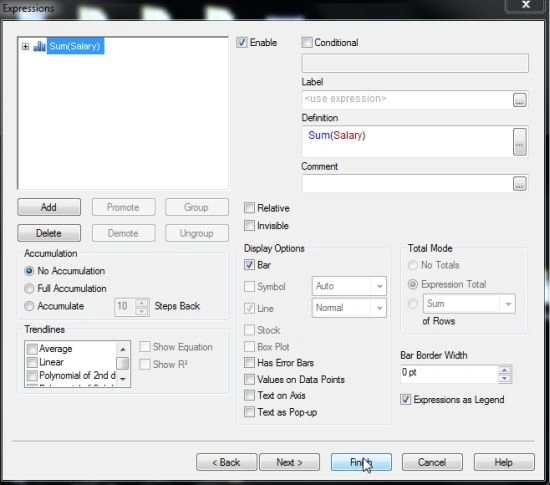
Task: Expand the Sum(Salary) expression tree node
Action: [25, 46]
